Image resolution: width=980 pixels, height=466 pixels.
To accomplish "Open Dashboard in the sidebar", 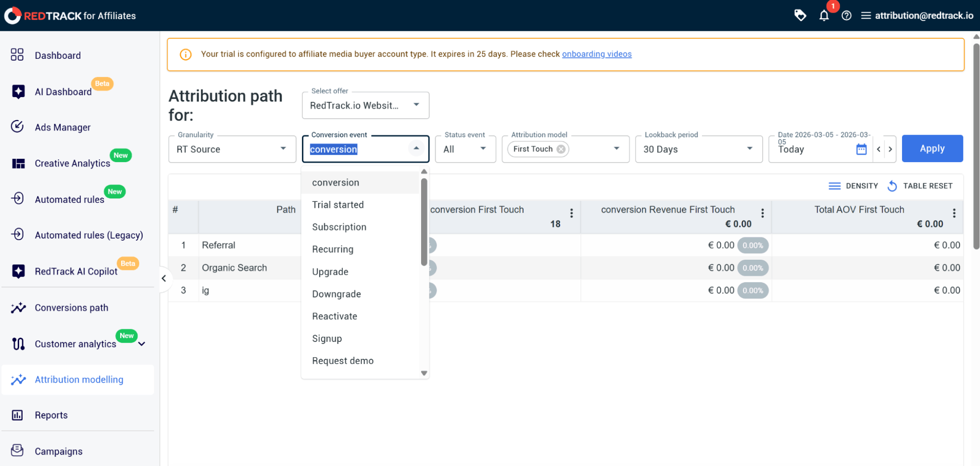I will coord(58,55).
